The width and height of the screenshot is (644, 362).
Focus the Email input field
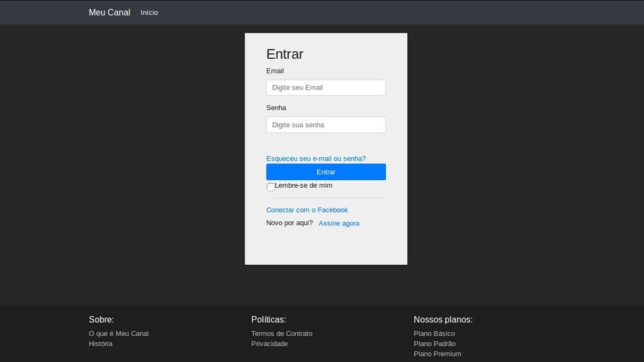[x=326, y=88]
